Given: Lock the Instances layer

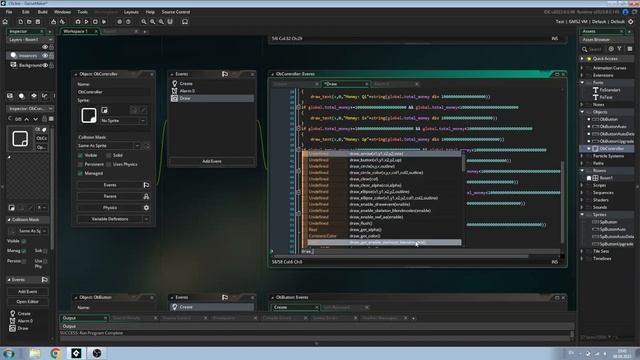Looking at the screenshot, I should (51, 56).
